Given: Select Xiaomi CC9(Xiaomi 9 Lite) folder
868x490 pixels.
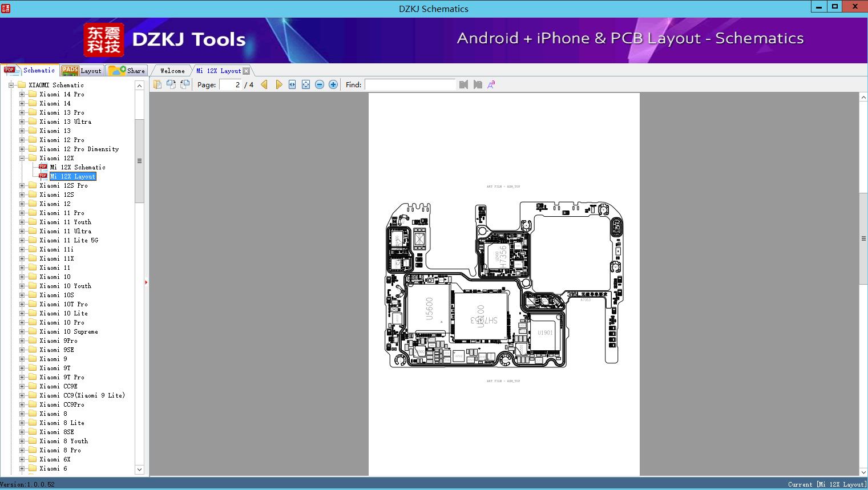Looking at the screenshot, I should pos(82,395).
